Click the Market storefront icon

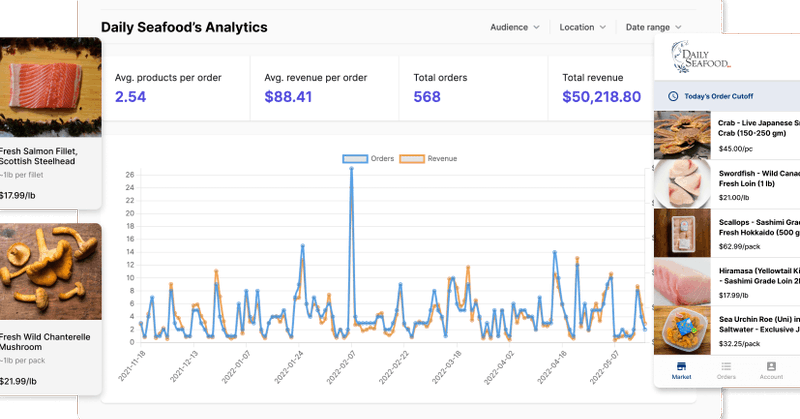681,366
